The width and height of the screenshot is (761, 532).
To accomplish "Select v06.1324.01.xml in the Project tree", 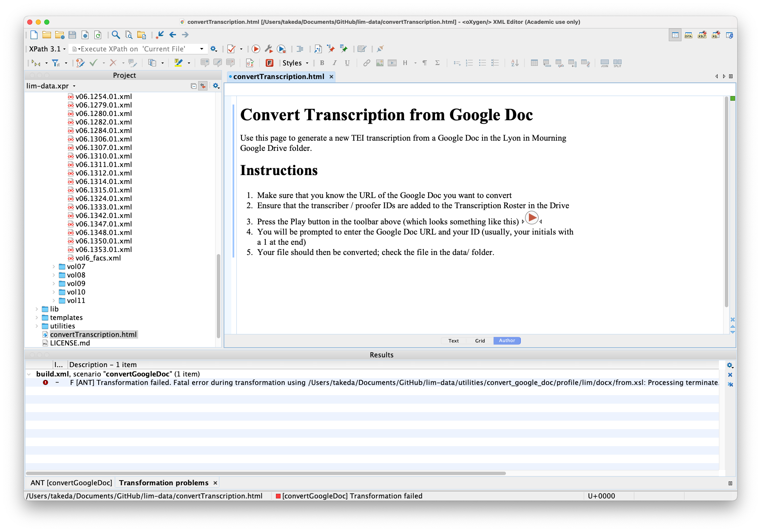I will click(103, 198).
